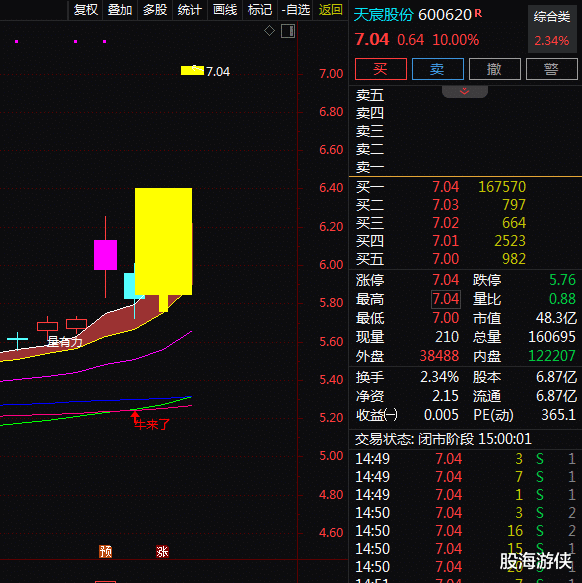Click the stock code 600620

(445, 15)
